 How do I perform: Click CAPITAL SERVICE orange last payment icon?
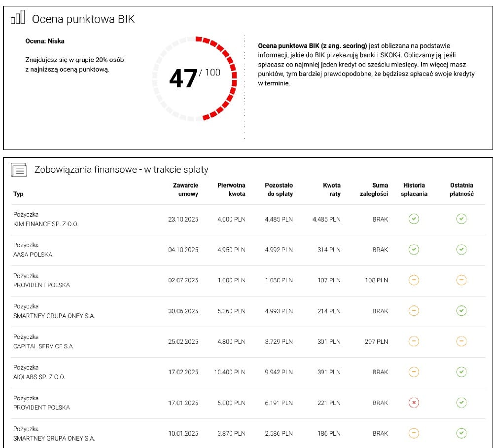coord(461,341)
